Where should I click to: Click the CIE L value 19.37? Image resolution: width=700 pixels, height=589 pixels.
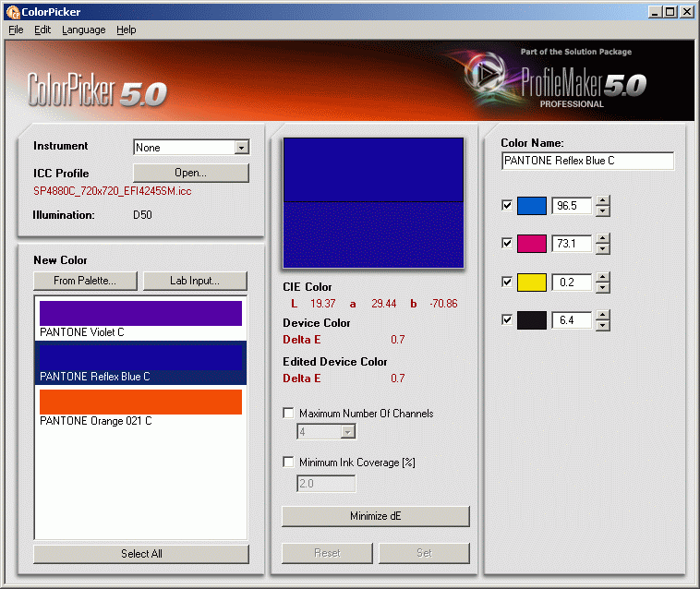click(x=323, y=304)
